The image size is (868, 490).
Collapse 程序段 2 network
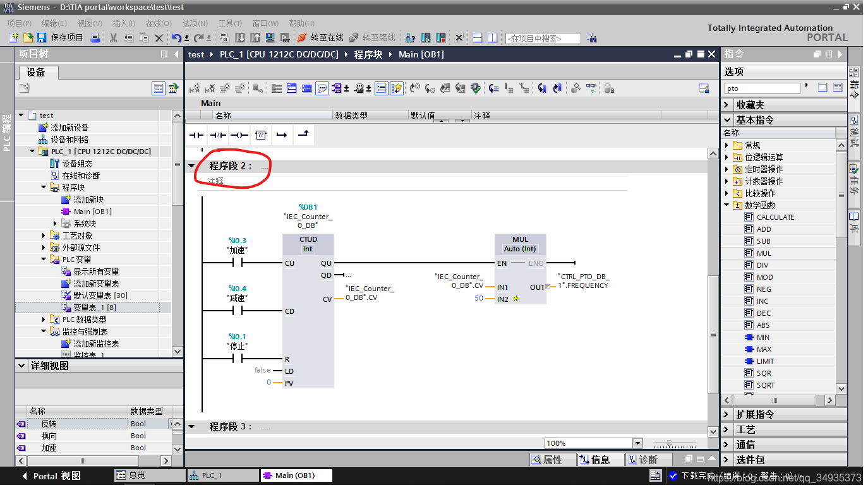(x=191, y=165)
